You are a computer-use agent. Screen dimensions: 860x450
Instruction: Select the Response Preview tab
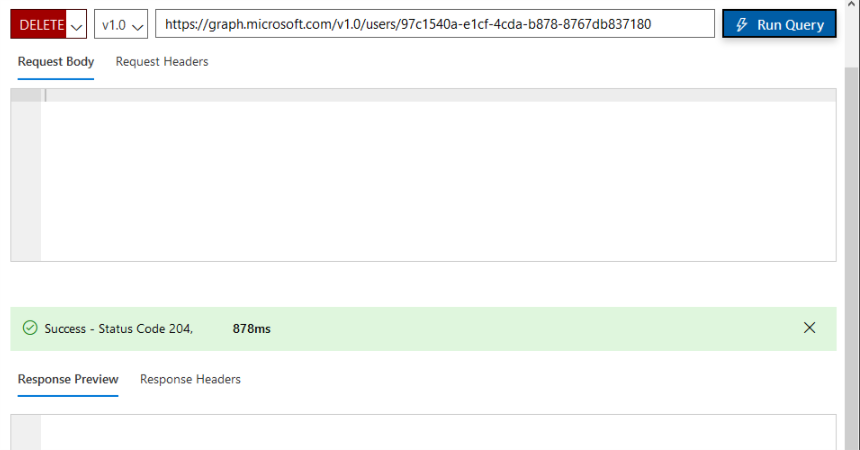68,379
